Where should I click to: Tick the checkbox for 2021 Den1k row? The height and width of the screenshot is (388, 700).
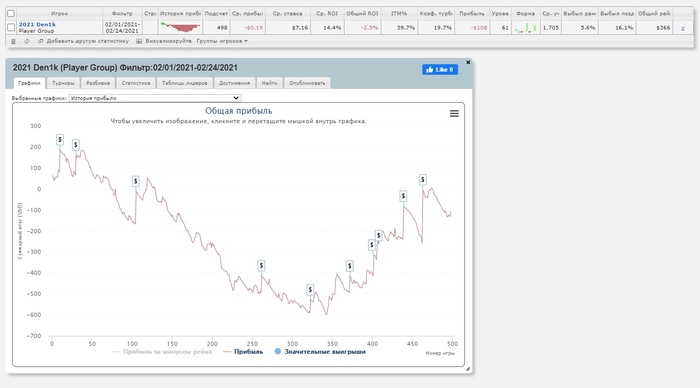click(11, 27)
